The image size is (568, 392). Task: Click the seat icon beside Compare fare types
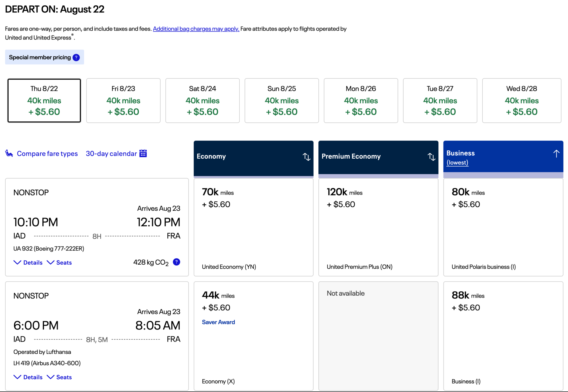[x=9, y=154]
